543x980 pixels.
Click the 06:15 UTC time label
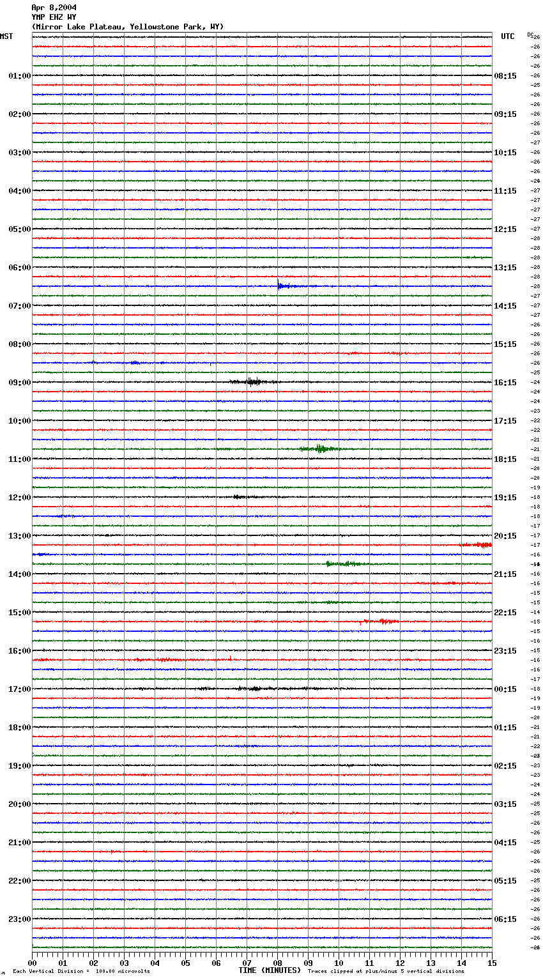pyautogui.click(x=505, y=919)
